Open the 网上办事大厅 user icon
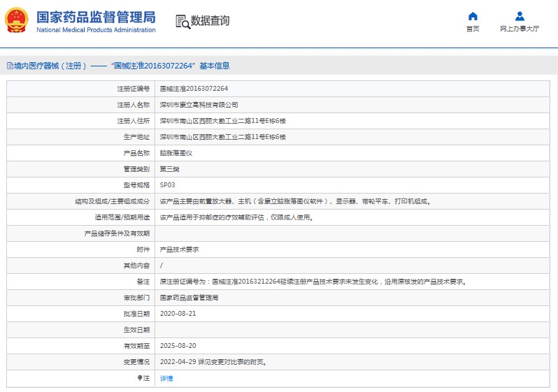 [520, 16]
